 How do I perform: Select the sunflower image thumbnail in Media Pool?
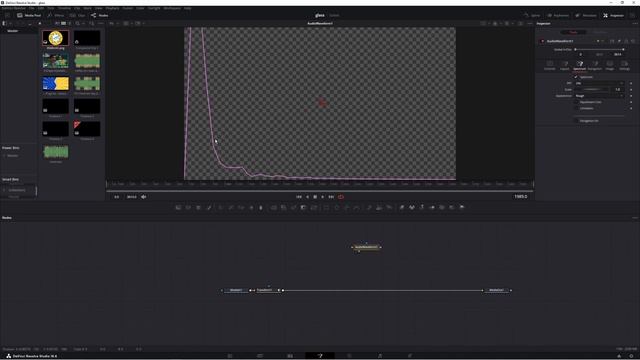tap(56, 38)
